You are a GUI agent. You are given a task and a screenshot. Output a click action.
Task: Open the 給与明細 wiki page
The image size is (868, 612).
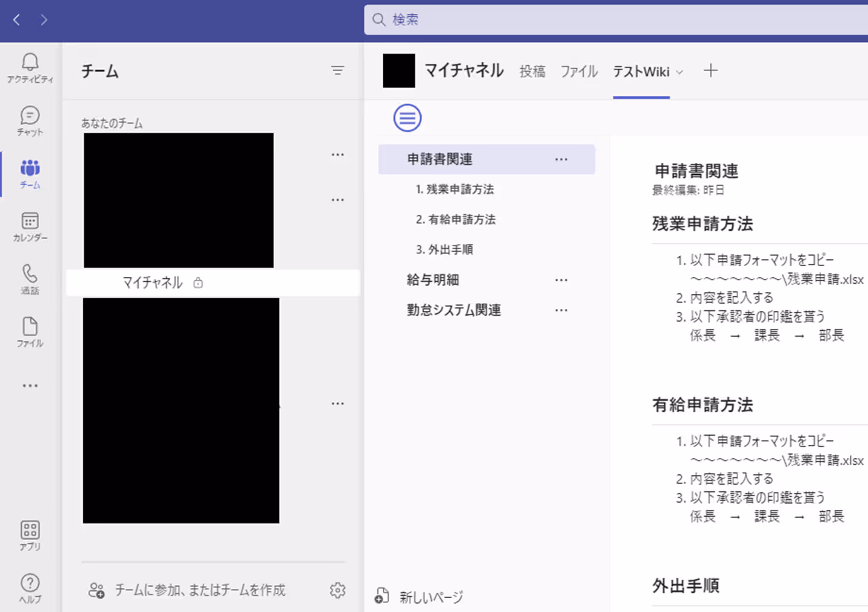point(433,280)
